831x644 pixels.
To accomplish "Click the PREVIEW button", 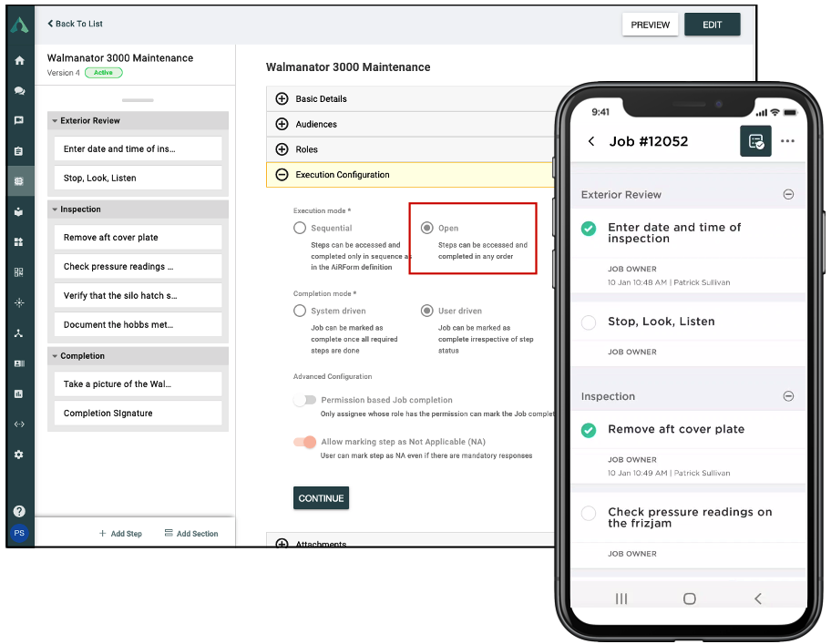I will coord(650,25).
